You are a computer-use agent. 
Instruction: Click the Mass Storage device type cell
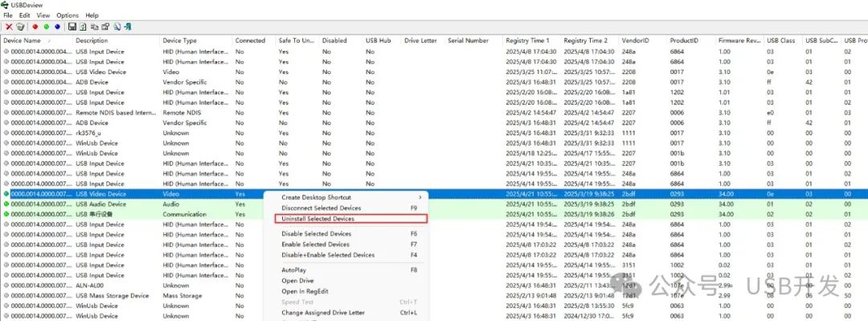pyautogui.click(x=182, y=295)
